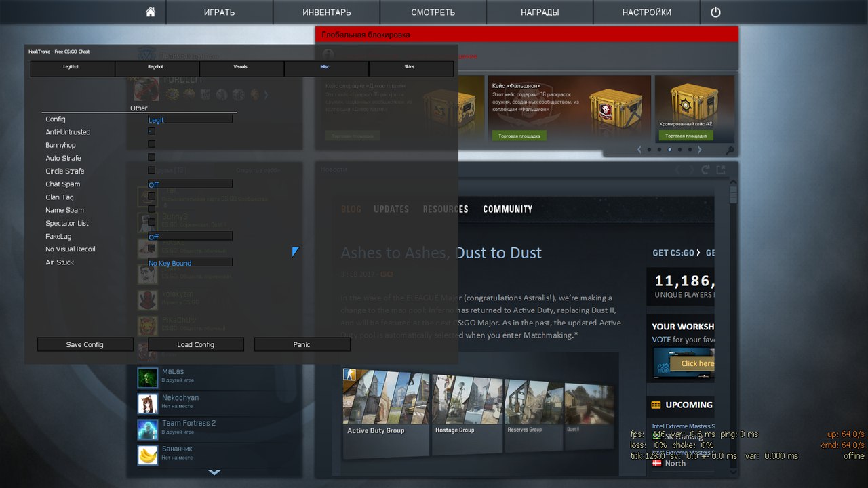
Task: Open the СМОТРЕТЬ menu
Action: [x=433, y=12]
